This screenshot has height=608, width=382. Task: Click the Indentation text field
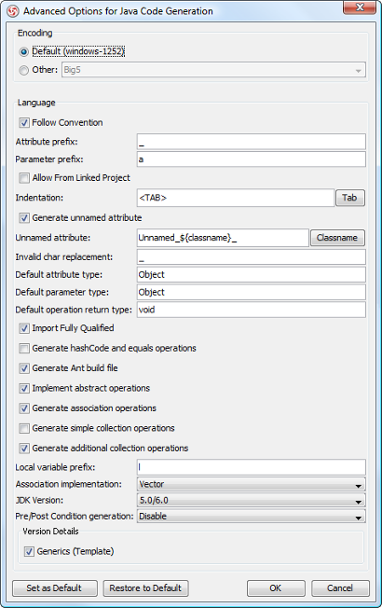tap(235, 198)
